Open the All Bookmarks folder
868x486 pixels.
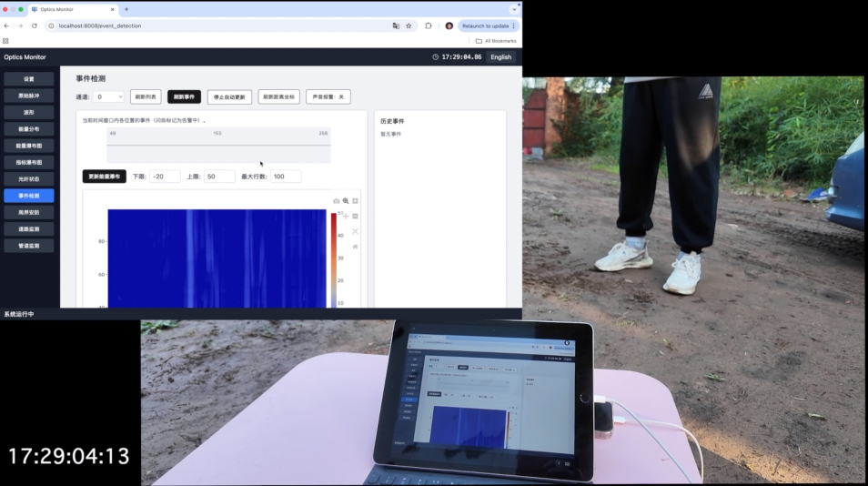coord(496,41)
